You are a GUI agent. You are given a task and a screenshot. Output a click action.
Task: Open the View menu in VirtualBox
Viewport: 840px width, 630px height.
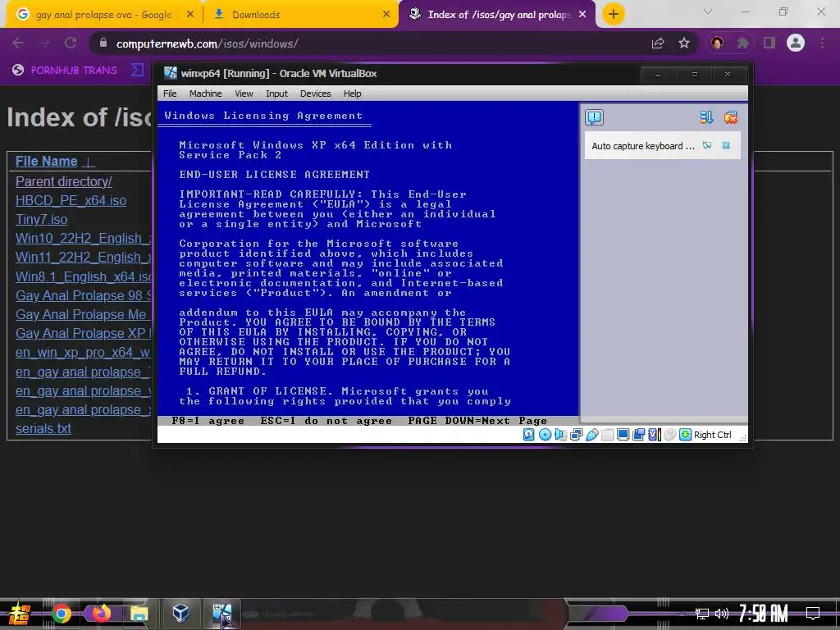(x=244, y=94)
